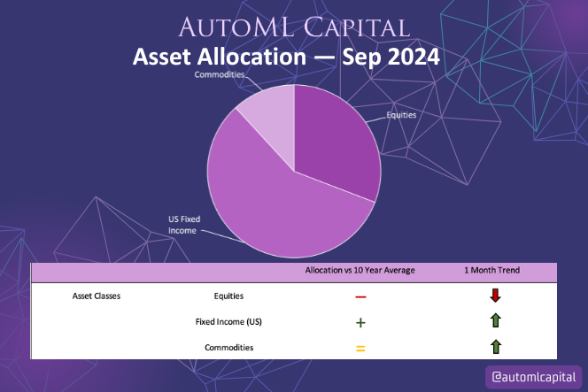Select the Commodities table row label

click(228, 348)
